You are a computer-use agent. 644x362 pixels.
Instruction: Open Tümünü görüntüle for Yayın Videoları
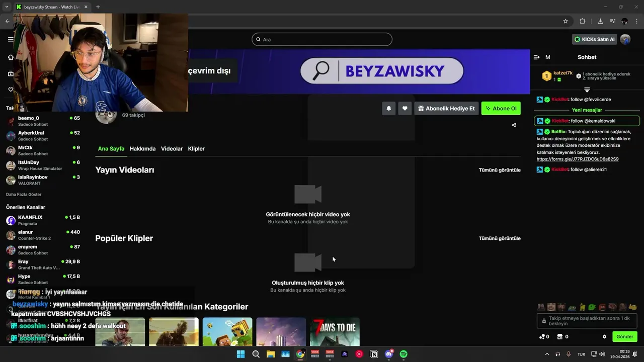tap(500, 170)
